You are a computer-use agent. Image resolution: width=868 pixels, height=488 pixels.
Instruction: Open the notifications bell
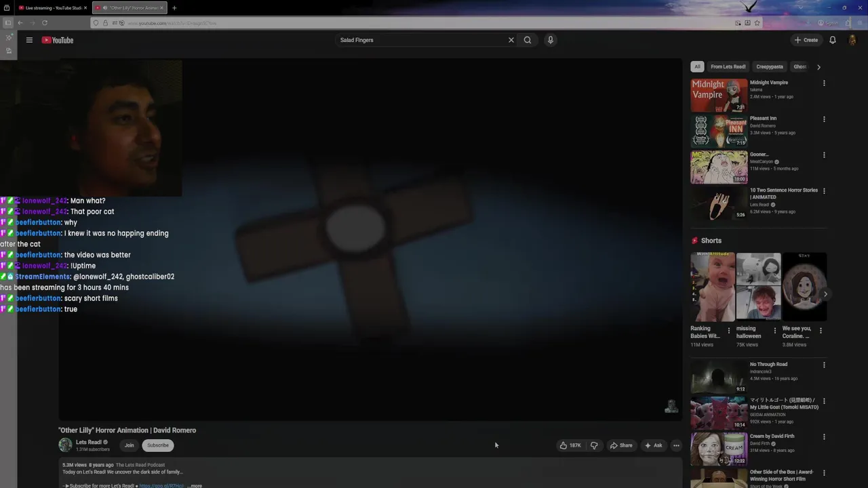tap(833, 40)
